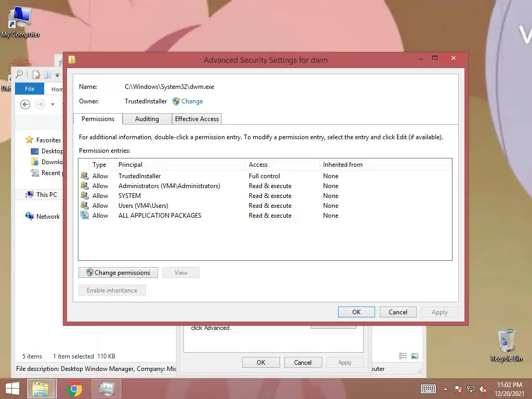The image size is (532, 399).
Task: Select the Full control access cell
Action: click(x=264, y=176)
